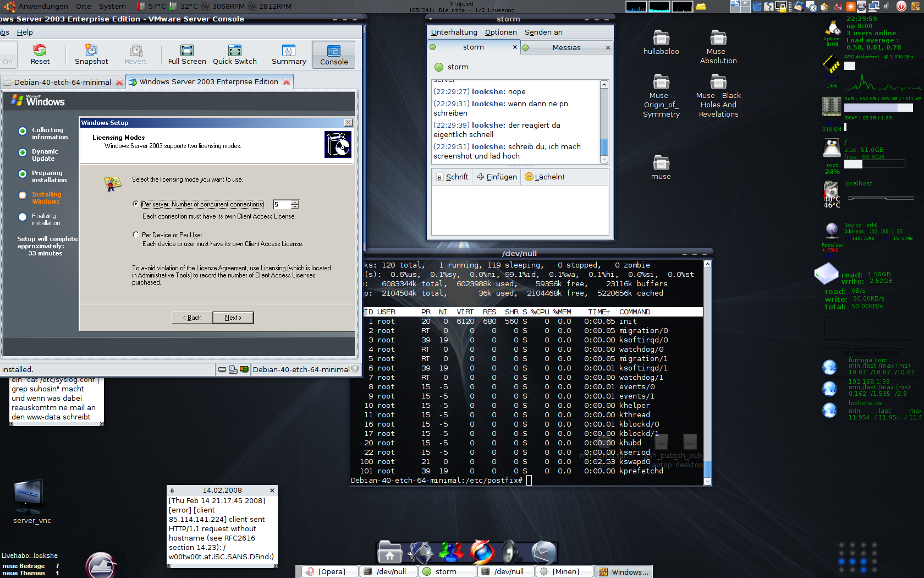
Task: Click the Einfügen button in chat
Action: tap(497, 177)
